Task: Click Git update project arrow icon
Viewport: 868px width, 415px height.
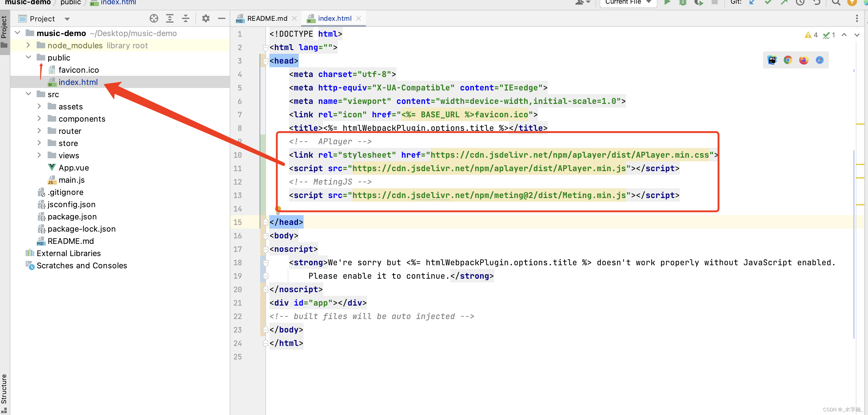Action: click(752, 3)
